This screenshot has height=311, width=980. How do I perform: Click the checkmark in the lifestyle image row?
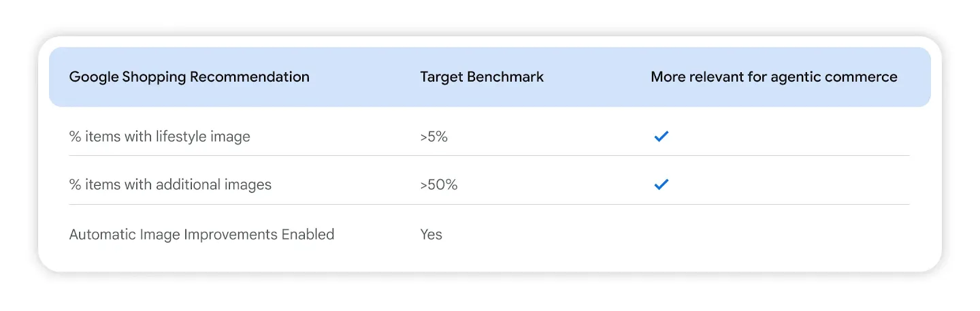661,136
